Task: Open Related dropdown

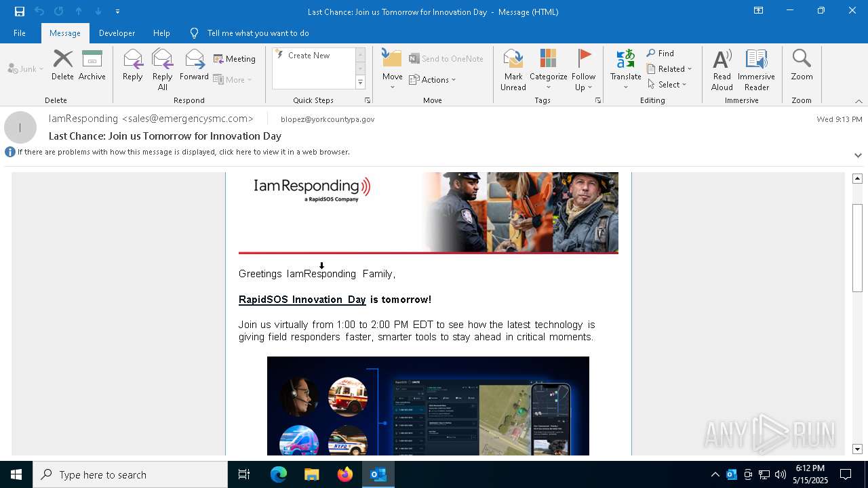Action: pyautogui.click(x=669, y=69)
